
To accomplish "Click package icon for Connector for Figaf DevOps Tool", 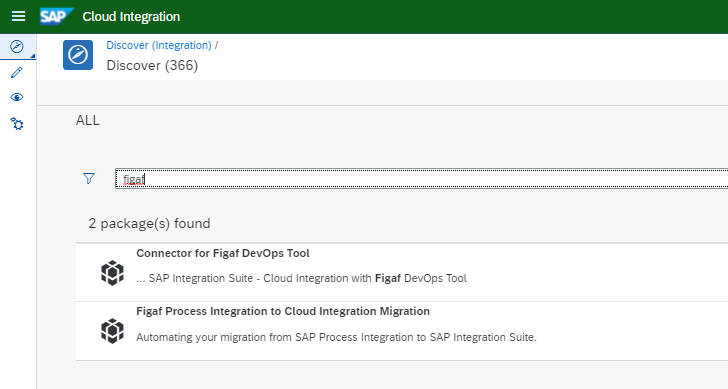I will (112, 272).
